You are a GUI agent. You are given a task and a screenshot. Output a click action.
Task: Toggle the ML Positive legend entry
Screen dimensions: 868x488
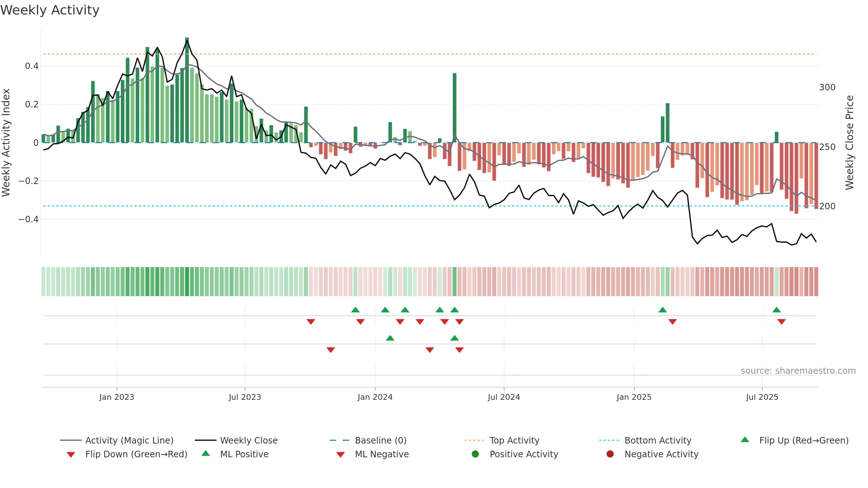pos(235,454)
